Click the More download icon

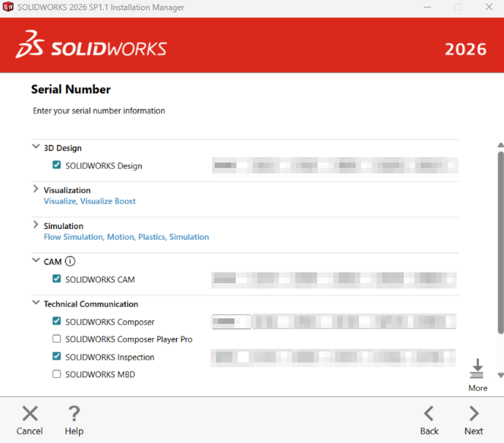(477, 368)
